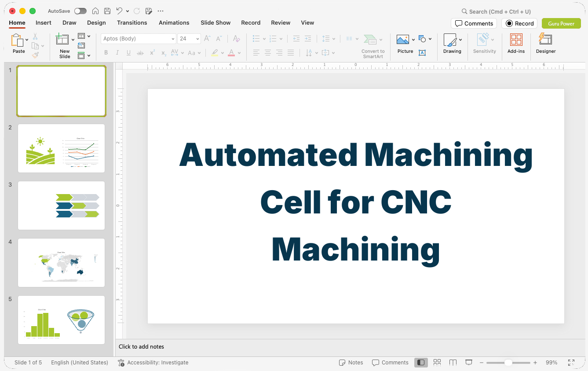Open Line Spacing options
The width and height of the screenshot is (588, 371).
(x=328, y=39)
